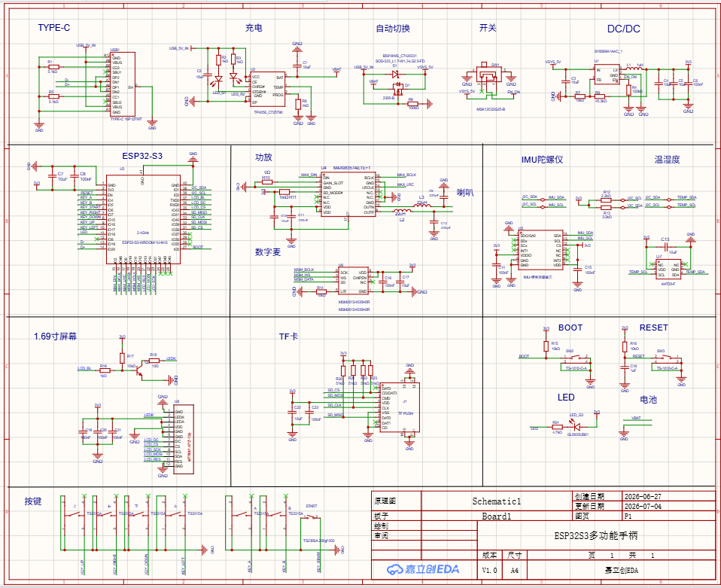Select the TP4056 charger IC symbol

pos(268,90)
